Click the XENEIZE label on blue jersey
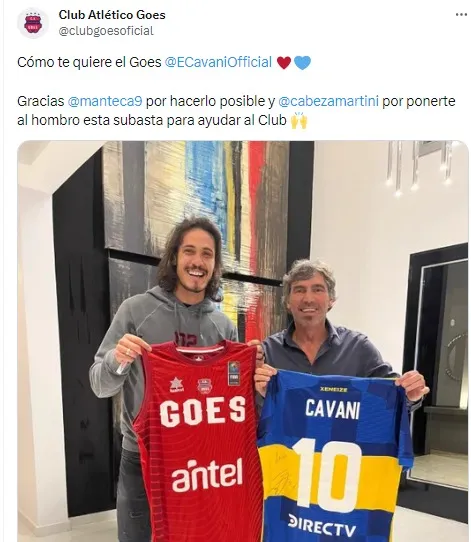 [333, 389]
